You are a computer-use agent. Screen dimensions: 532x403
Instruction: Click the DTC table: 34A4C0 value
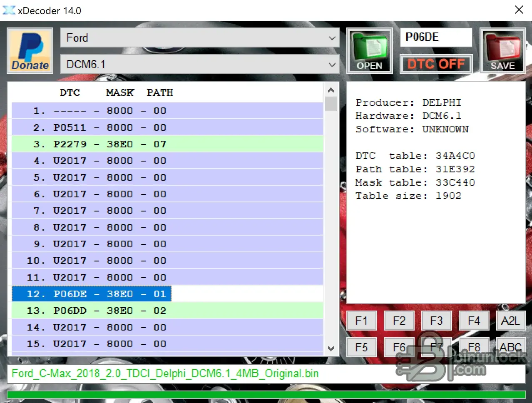click(x=455, y=156)
